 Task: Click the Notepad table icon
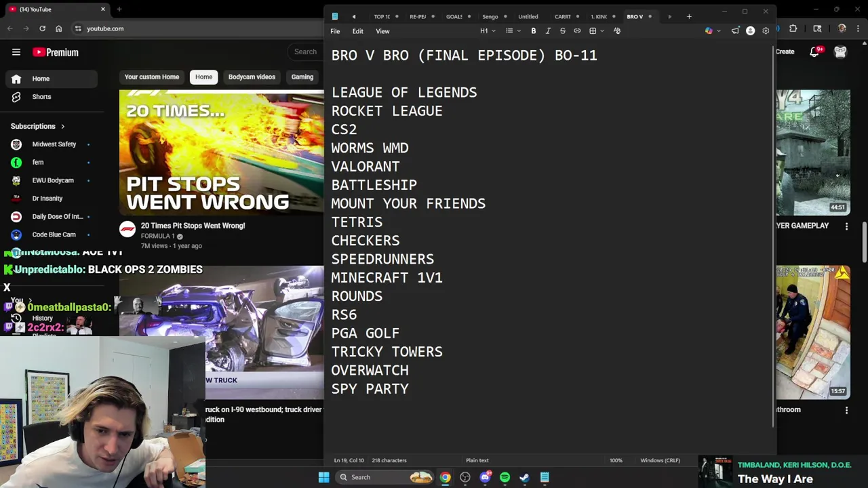[593, 31]
